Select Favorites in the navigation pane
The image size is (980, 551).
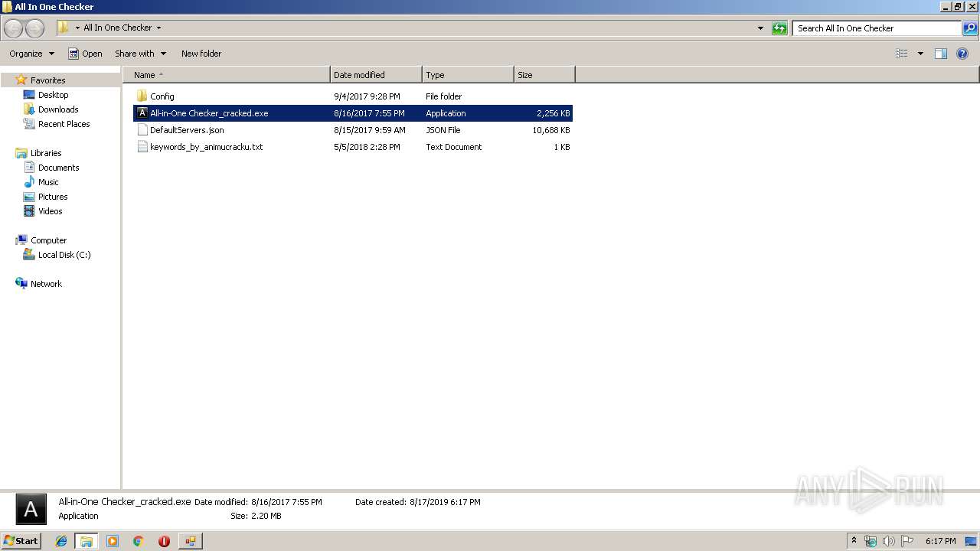[47, 80]
